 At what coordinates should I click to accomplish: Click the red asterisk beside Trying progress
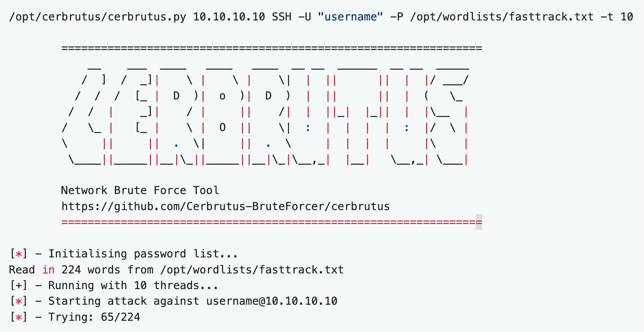point(18,317)
